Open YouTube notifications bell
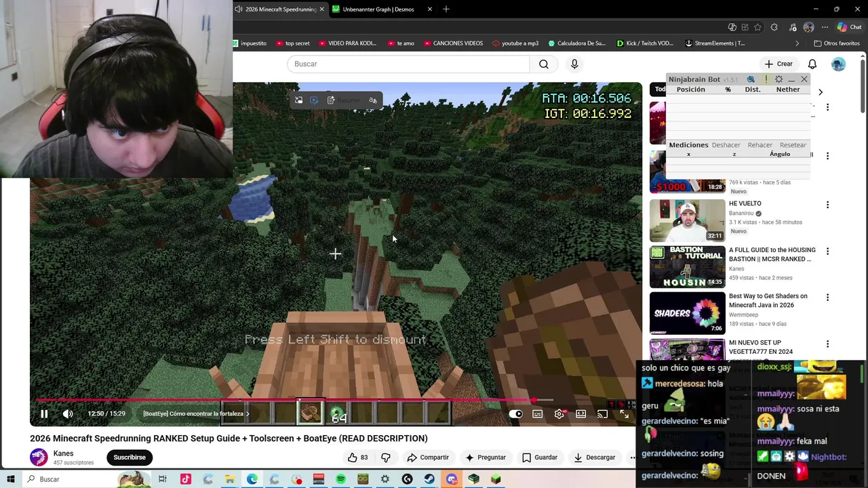The width and height of the screenshot is (868, 488). [x=812, y=64]
